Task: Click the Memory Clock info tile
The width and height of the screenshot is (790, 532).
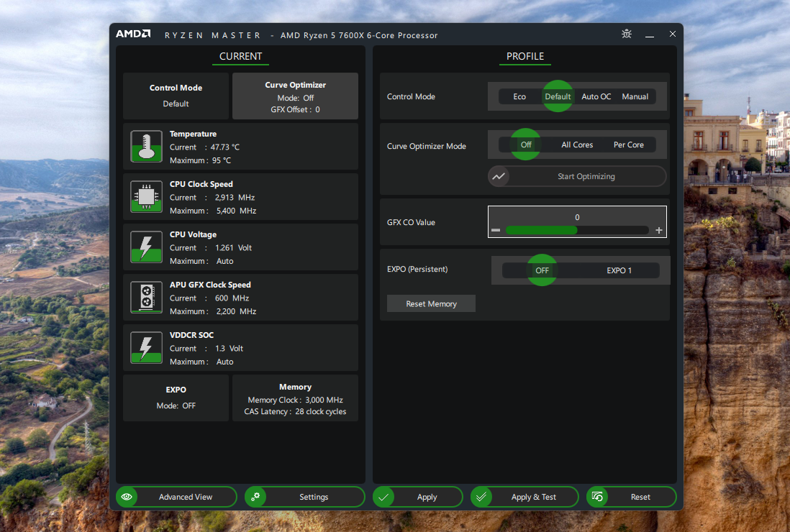Action: pos(295,398)
